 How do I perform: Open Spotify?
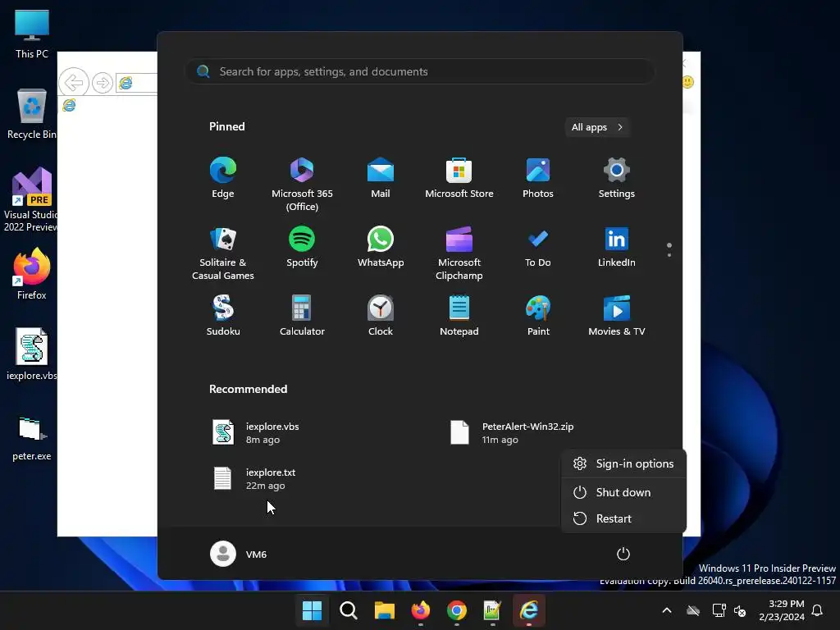tap(302, 247)
